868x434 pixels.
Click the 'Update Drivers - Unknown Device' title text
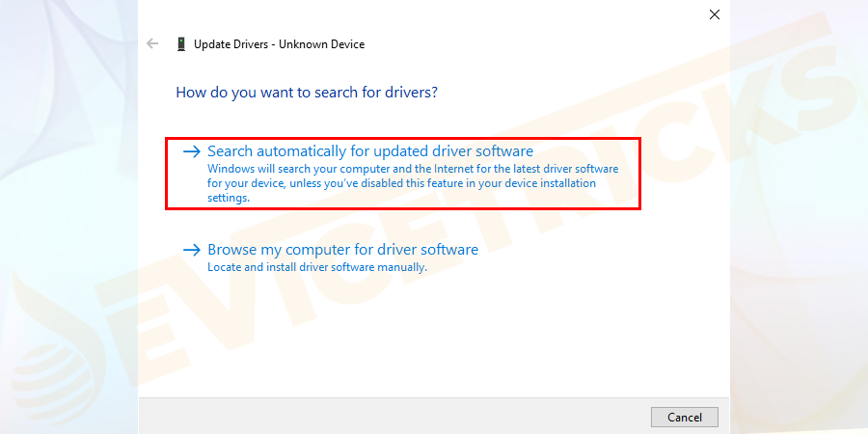click(x=279, y=44)
